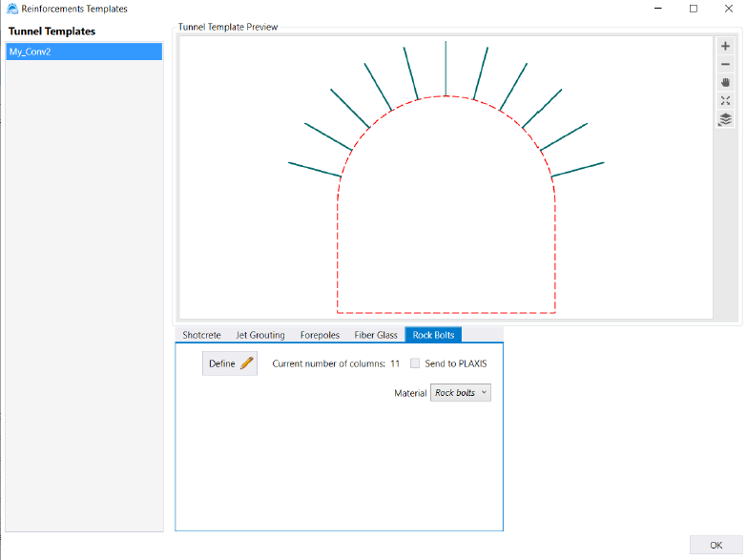Viewport: 747px width, 560px height.
Task: Close the Reinforcements Templates window
Action: click(729, 9)
